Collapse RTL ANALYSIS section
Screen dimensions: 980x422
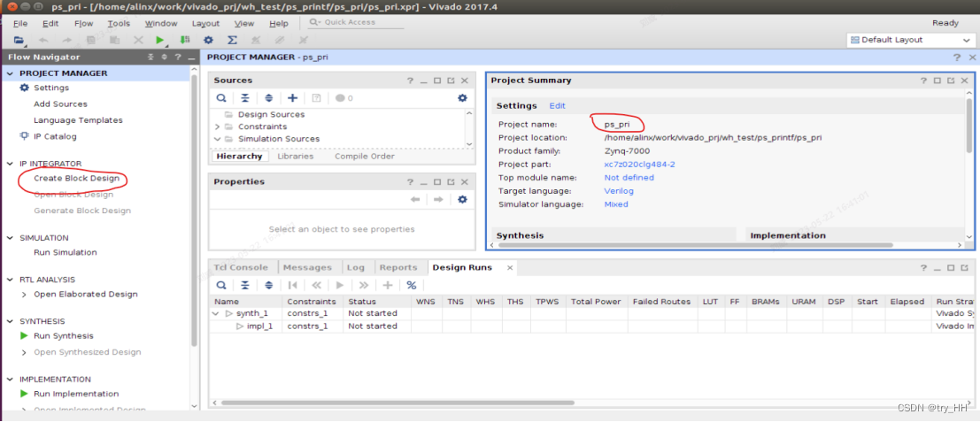click(x=10, y=280)
